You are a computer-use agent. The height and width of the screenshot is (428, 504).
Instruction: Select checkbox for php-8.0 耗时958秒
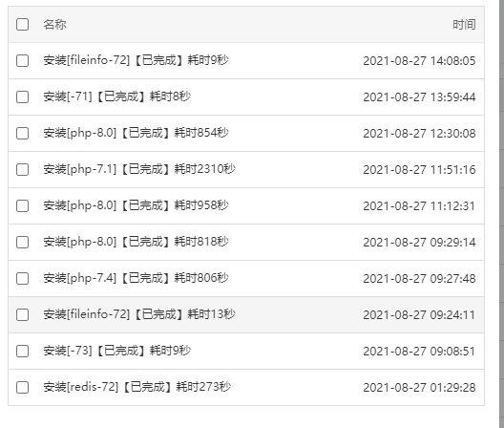22,206
